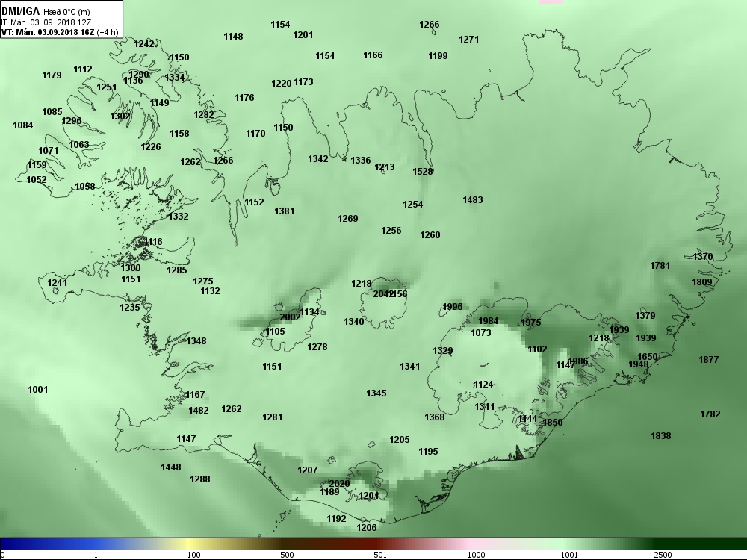Viewport: 747px width, 560px height.
Task: Click the map value '1176'
Action: tap(244, 98)
